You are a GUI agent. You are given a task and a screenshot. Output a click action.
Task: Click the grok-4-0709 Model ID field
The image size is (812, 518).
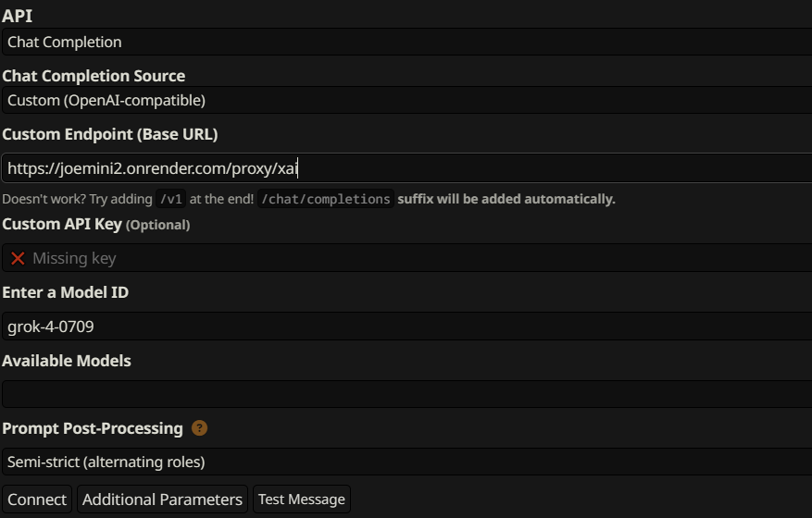[406, 327]
